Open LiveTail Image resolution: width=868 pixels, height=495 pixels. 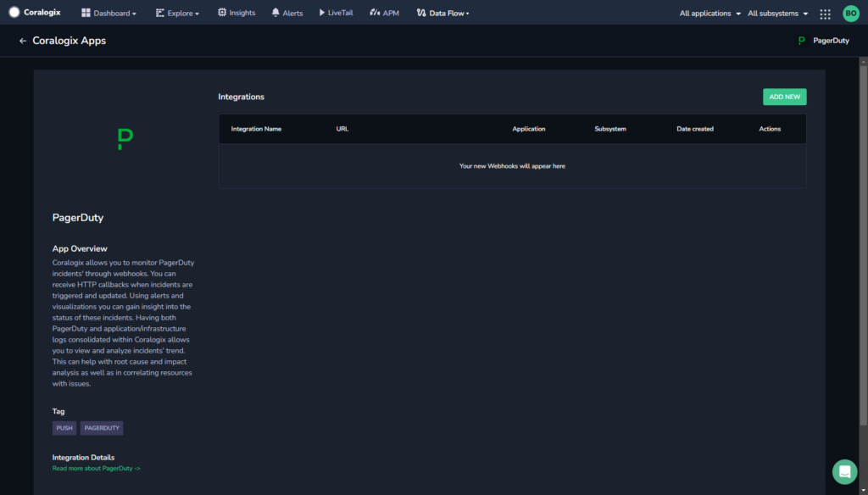coord(336,13)
